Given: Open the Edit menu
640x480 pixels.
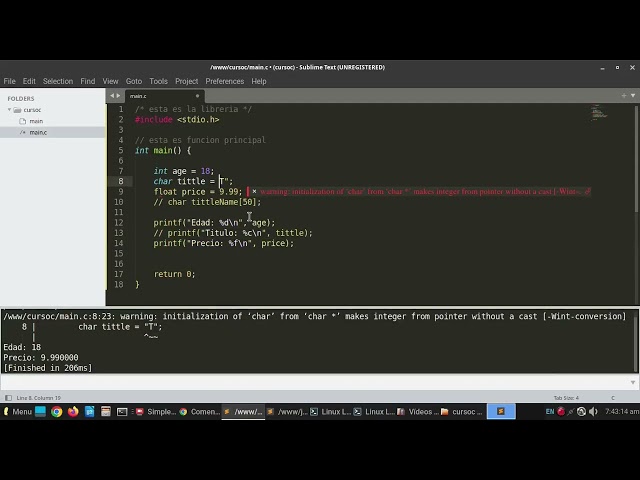Looking at the screenshot, I should pyautogui.click(x=29, y=81).
